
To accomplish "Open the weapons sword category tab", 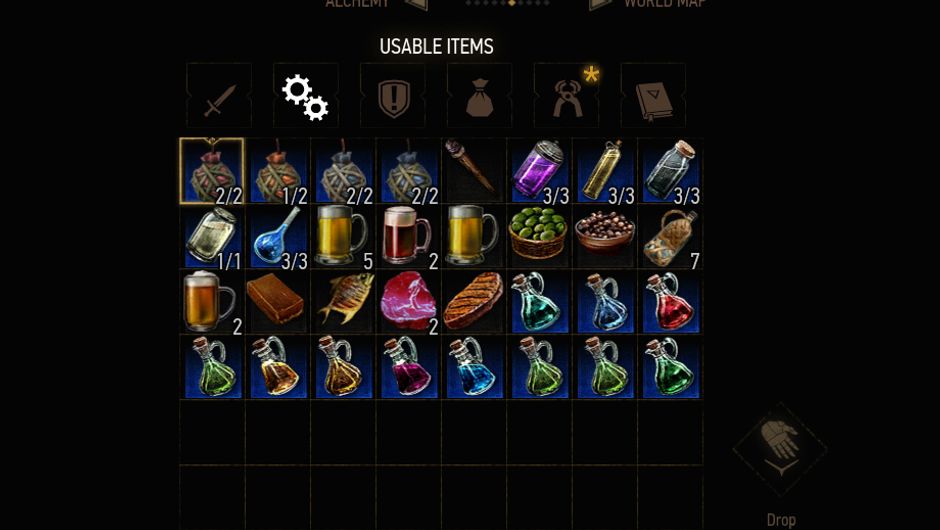I will tap(219, 96).
